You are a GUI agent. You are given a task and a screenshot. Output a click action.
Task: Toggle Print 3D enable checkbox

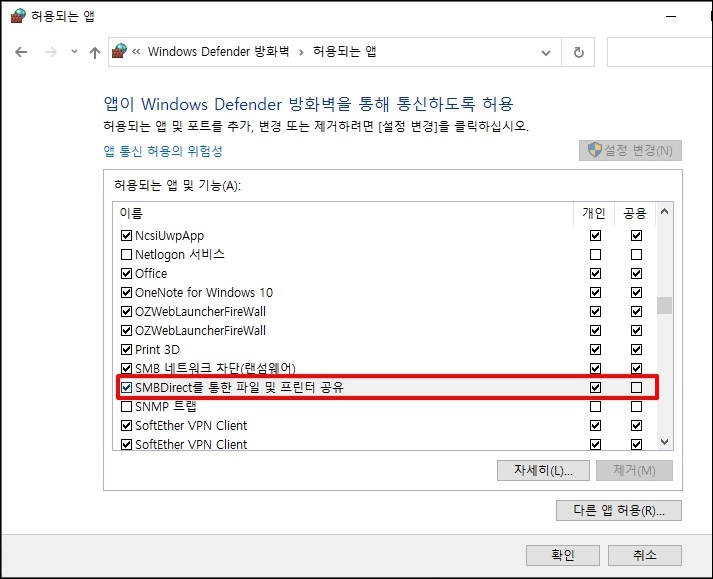pyautogui.click(x=126, y=349)
